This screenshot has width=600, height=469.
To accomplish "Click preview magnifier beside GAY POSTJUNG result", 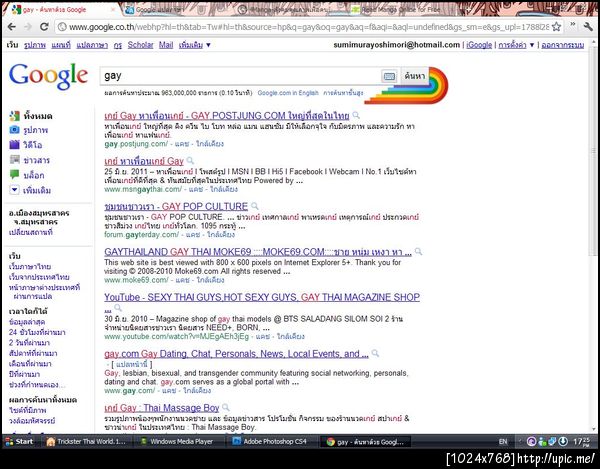I will tap(356, 115).
